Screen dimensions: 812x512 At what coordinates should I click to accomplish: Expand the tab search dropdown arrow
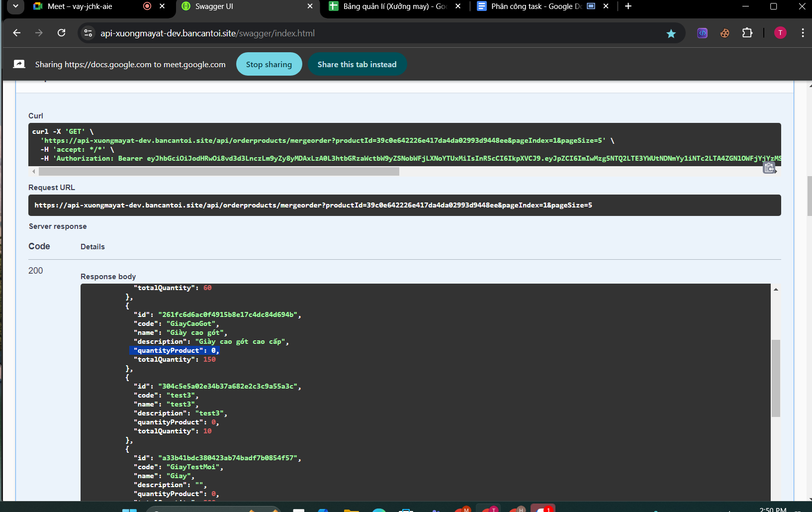pyautogui.click(x=15, y=6)
